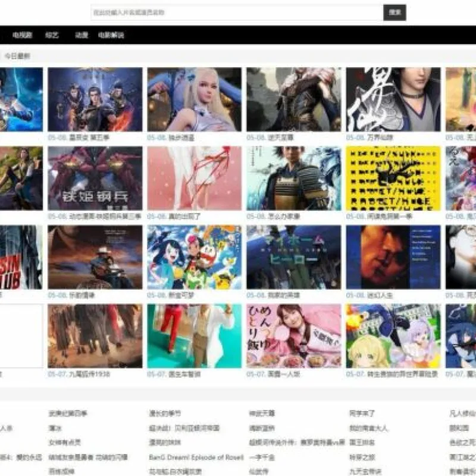476x476 pixels.
Task: Open the pink poster with red ribbon
Action: [x=195, y=178]
